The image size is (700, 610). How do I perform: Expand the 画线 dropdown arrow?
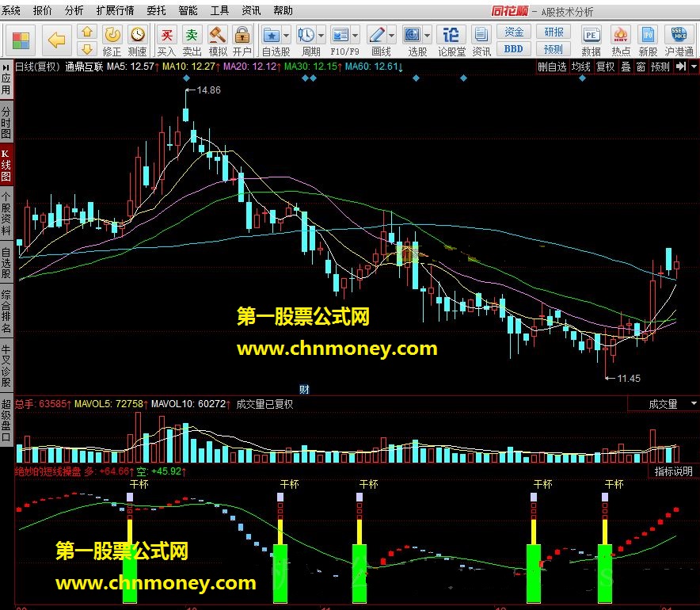pos(391,36)
